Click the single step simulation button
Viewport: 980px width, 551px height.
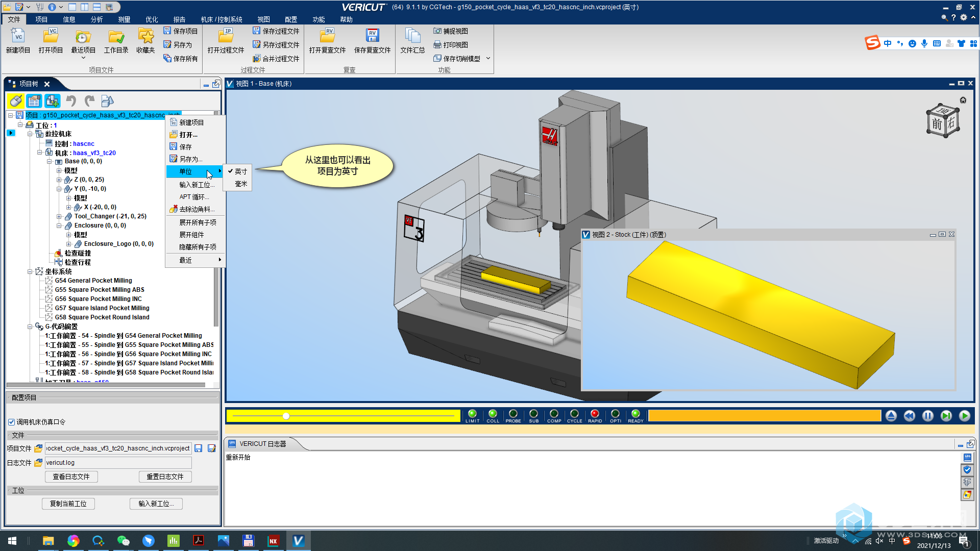[946, 416]
